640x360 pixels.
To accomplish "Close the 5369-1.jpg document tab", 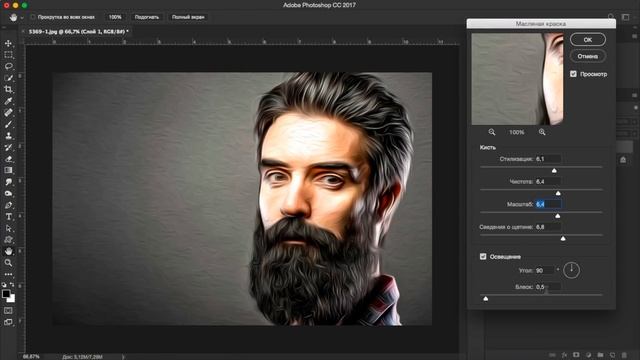I will tap(23, 31).
